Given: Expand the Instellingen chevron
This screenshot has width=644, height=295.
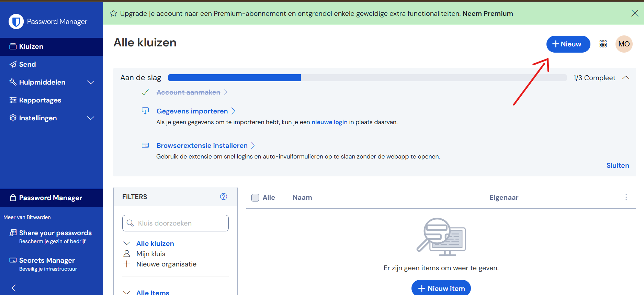Looking at the screenshot, I should tap(91, 118).
